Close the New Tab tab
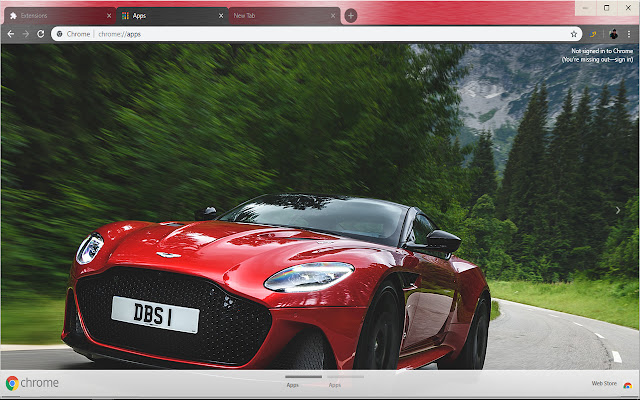 (333, 16)
